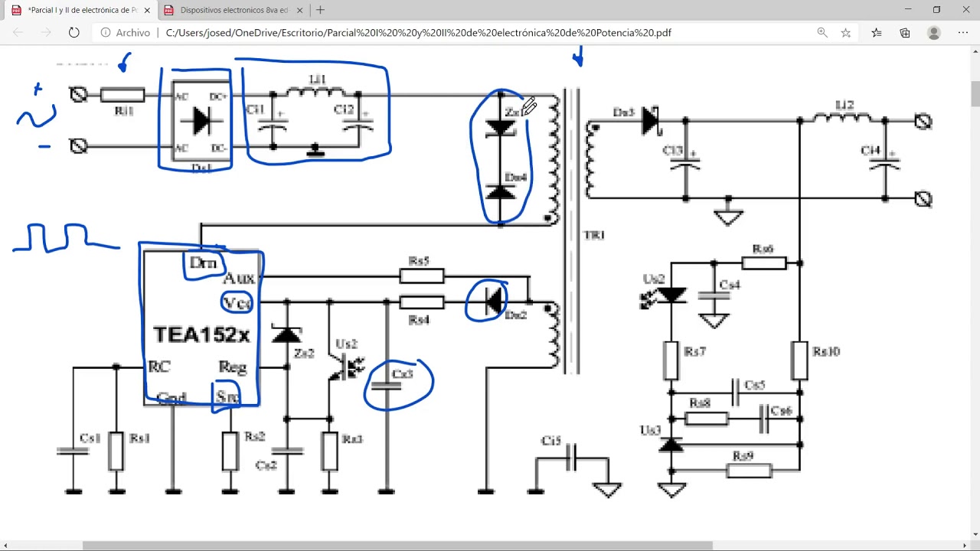The image size is (980, 551).
Task: Open the Collections panel
Action: click(905, 33)
